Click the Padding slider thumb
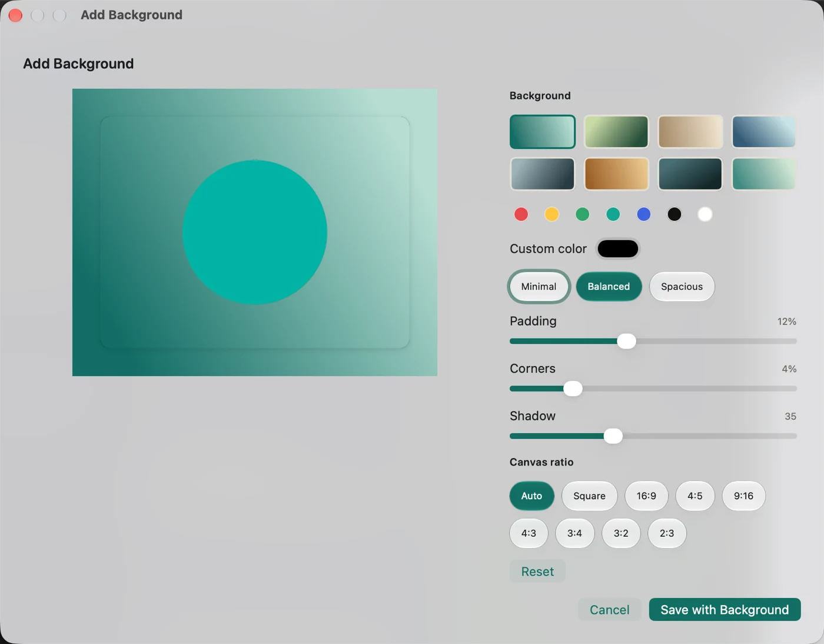The height and width of the screenshot is (644, 824). coord(626,341)
